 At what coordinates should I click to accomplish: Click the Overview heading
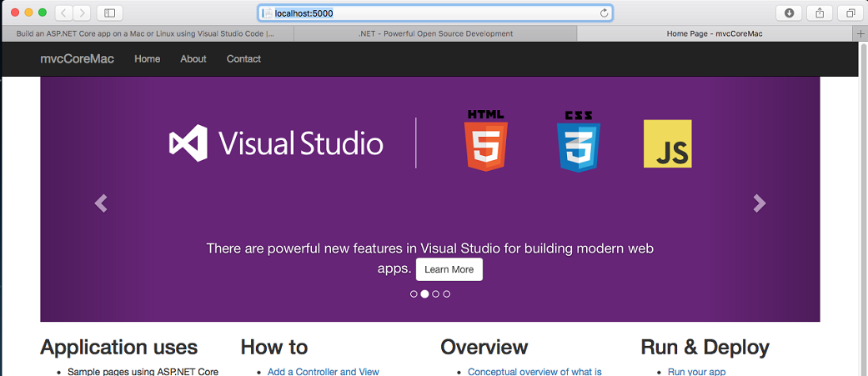(484, 347)
